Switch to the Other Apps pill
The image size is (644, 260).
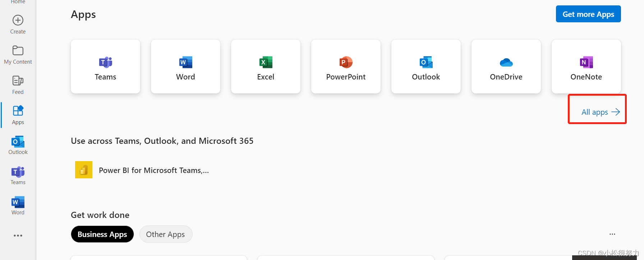[166, 234]
